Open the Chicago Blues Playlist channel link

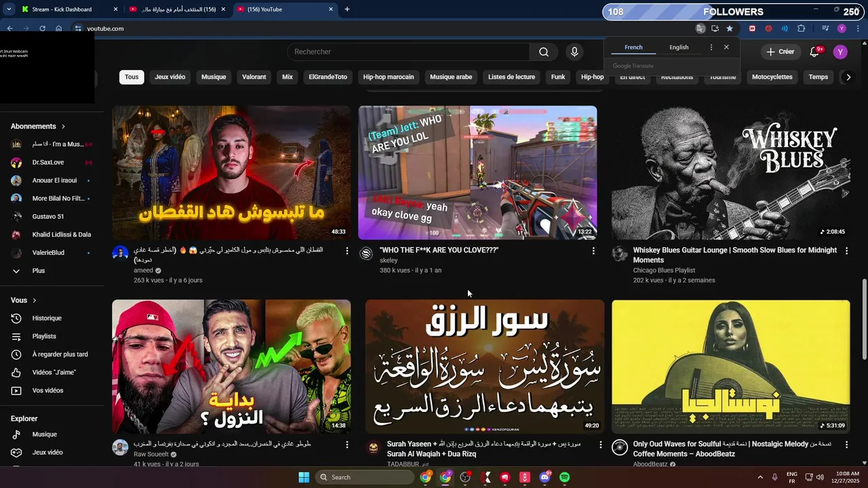(664, 270)
